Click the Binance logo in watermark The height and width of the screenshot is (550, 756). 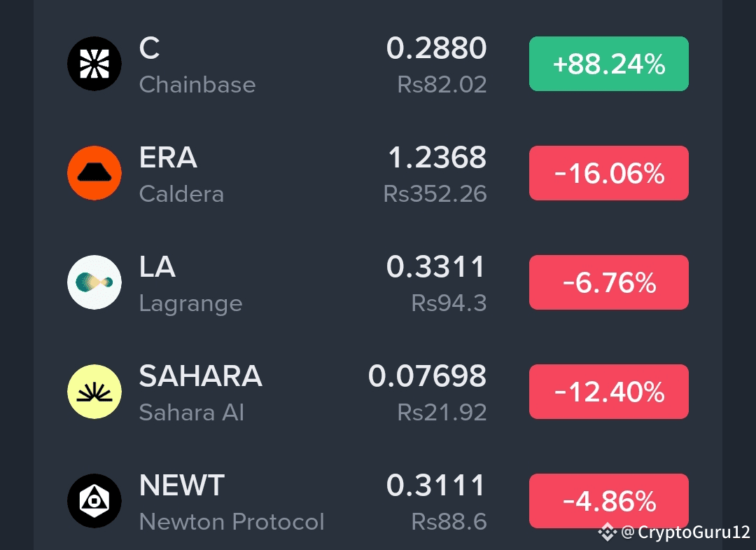(607, 532)
